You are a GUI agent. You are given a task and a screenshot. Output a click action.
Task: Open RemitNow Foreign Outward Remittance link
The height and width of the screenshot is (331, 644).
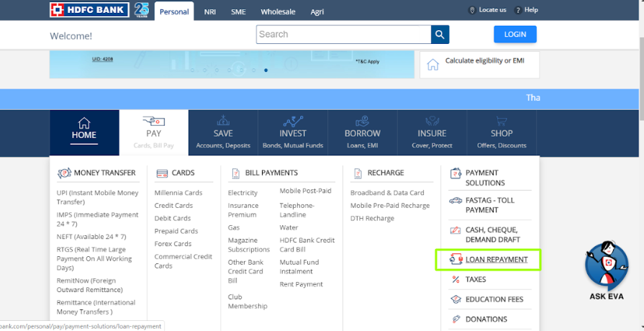click(x=89, y=286)
